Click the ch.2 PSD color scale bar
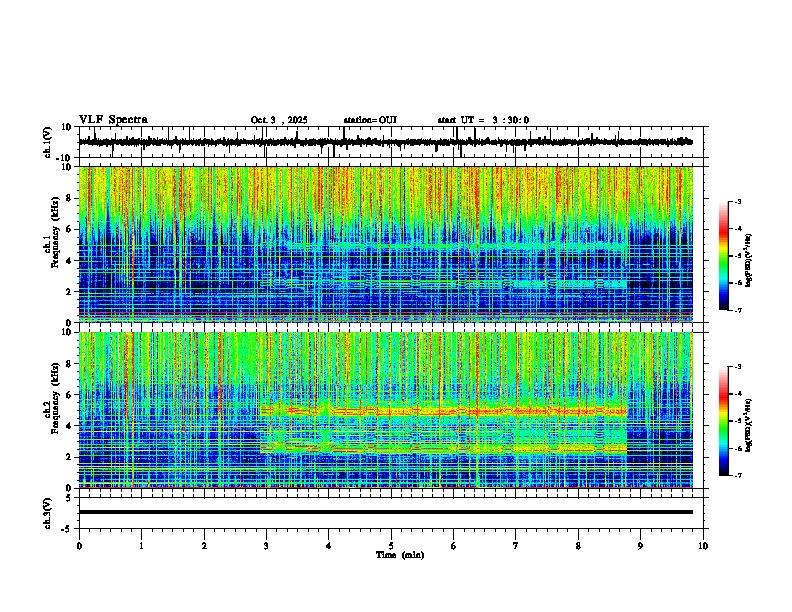 coord(723,421)
